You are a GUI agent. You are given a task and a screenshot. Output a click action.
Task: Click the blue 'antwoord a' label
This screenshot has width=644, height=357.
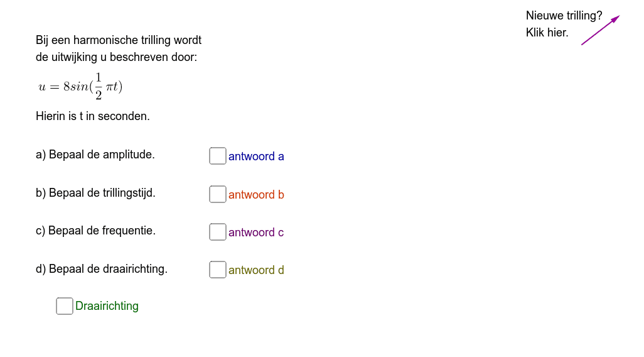tap(256, 157)
